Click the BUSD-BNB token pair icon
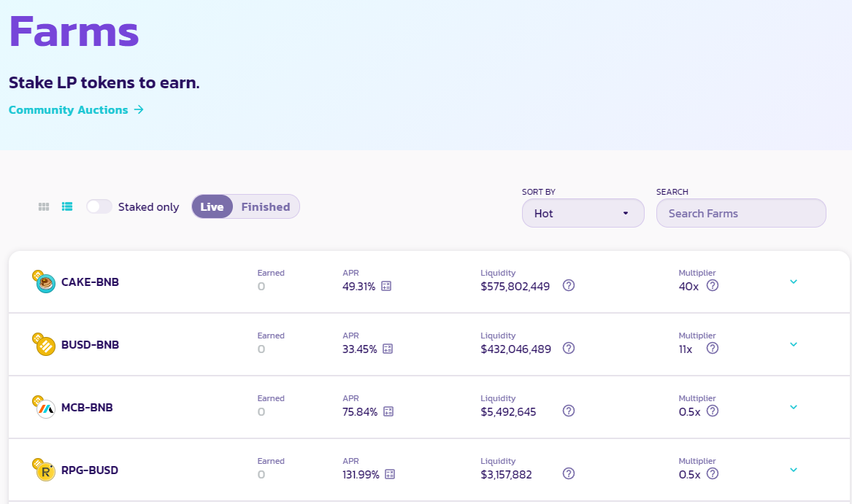Image resolution: width=852 pixels, height=504 pixels. (x=44, y=344)
